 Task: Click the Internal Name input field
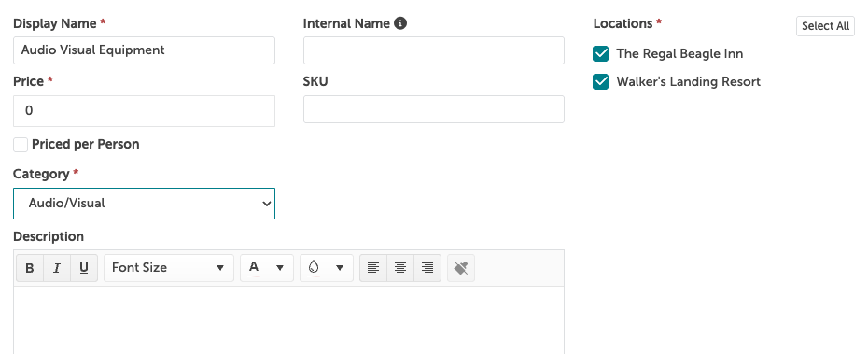[x=434, y=50]
